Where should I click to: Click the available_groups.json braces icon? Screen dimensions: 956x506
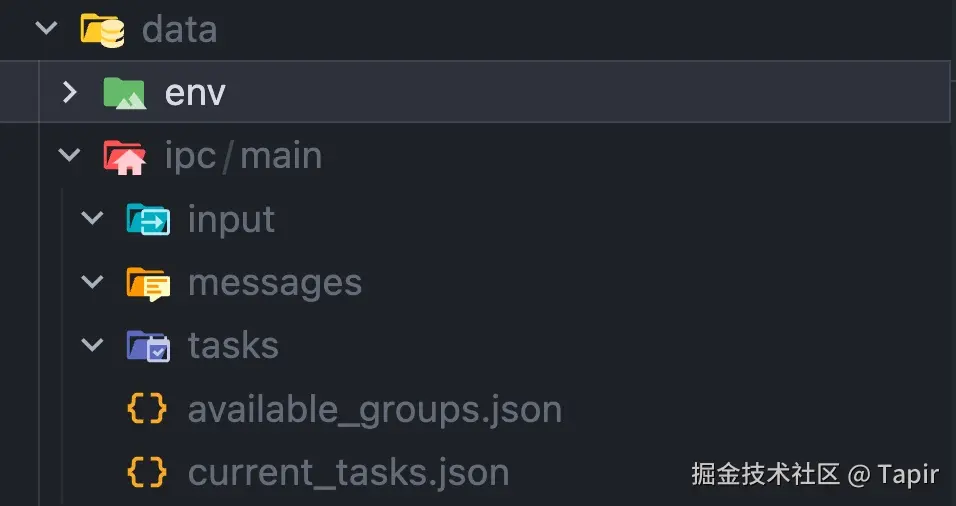pos(147,409)
